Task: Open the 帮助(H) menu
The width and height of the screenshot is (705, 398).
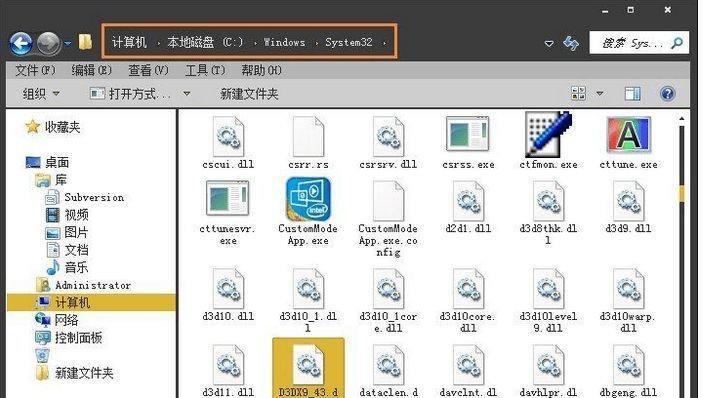Action: [x=261, y=70]
